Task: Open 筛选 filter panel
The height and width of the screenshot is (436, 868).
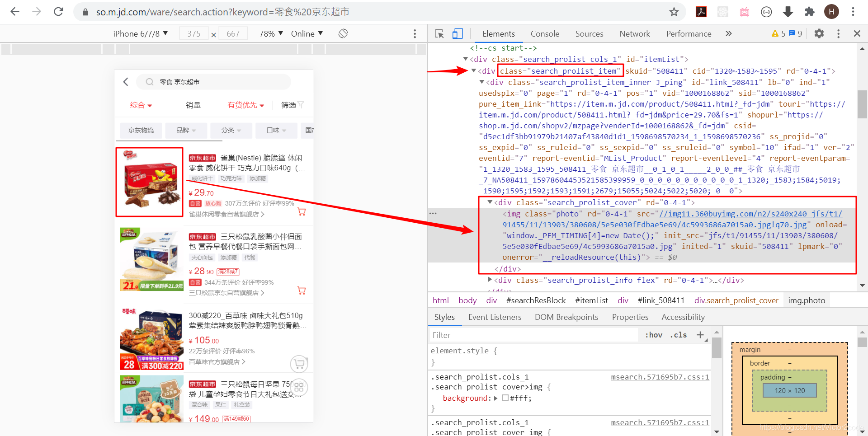Action: [x=292, y=105]
